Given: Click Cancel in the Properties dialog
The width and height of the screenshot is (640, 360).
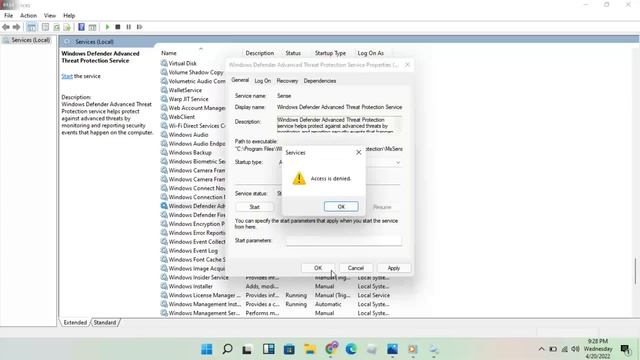Looking at the screenshot, I should [356, 268].
